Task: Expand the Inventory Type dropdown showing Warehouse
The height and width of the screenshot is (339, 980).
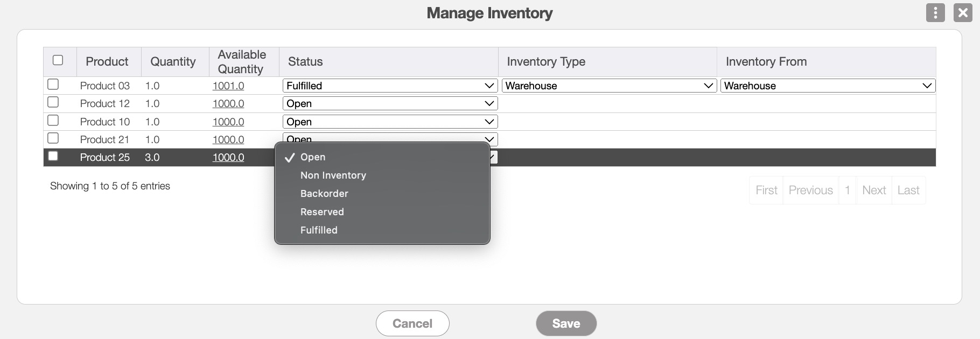Action: (x=608, y=86)
